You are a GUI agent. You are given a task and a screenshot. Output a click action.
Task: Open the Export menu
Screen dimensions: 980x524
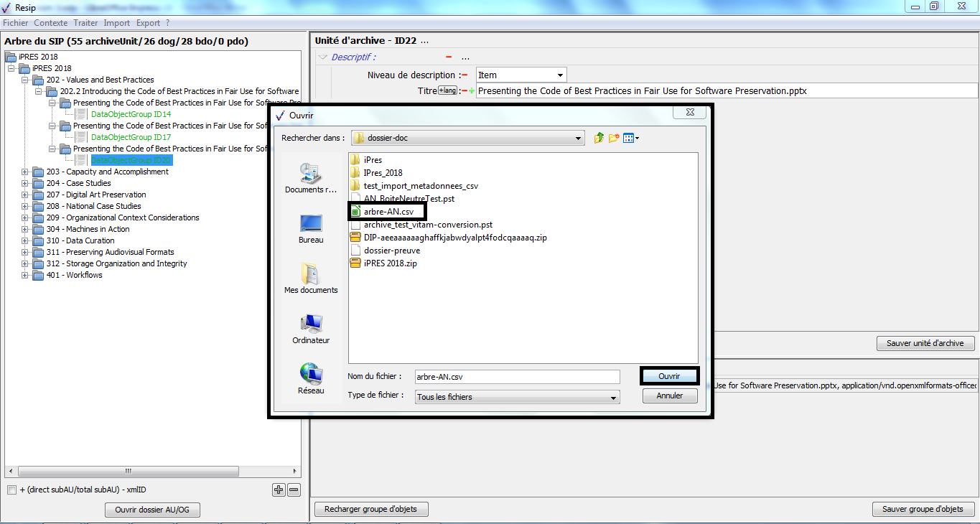[148, 23]
